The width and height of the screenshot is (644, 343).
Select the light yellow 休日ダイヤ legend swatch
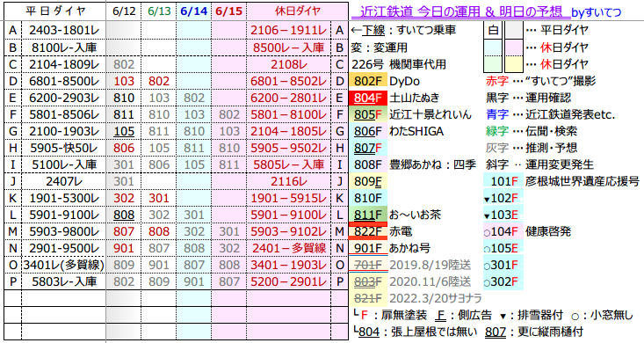[513, 64]
